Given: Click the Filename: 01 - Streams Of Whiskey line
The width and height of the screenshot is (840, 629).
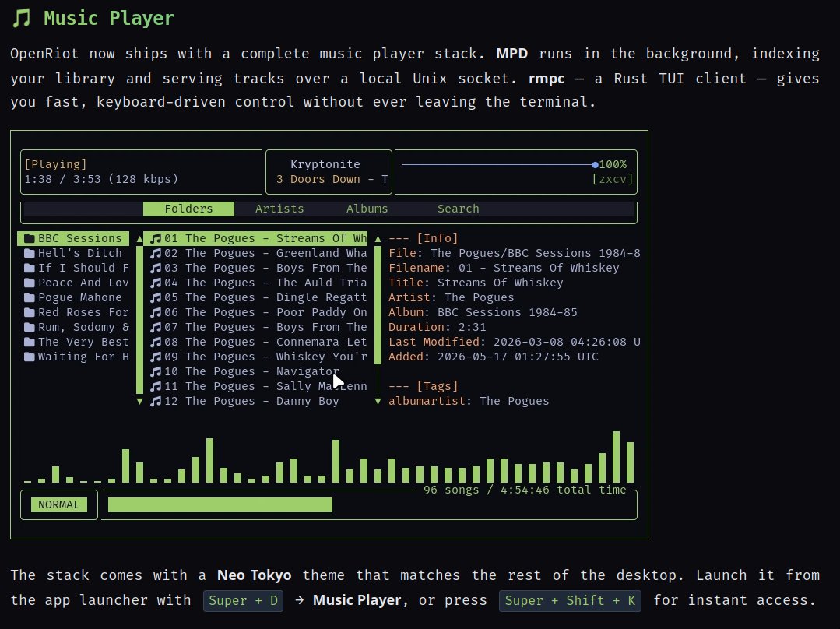Looking at the screenshot, I should 504,268.
